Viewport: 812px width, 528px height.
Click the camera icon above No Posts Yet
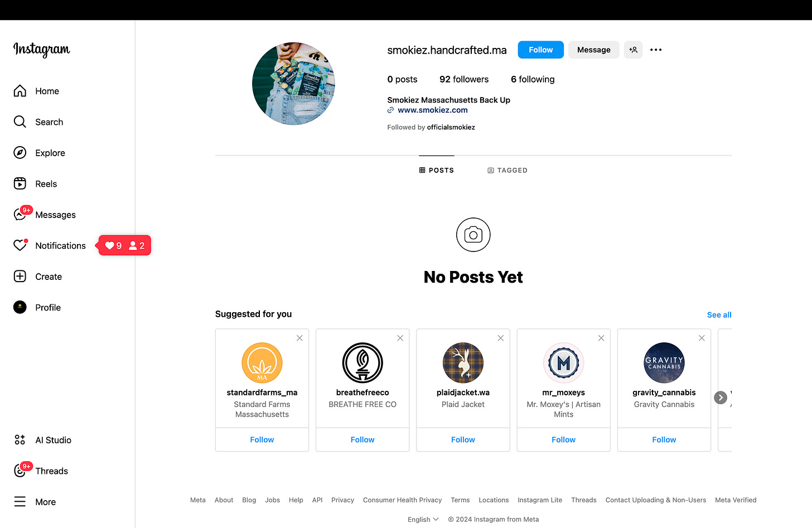coord(473,235)
